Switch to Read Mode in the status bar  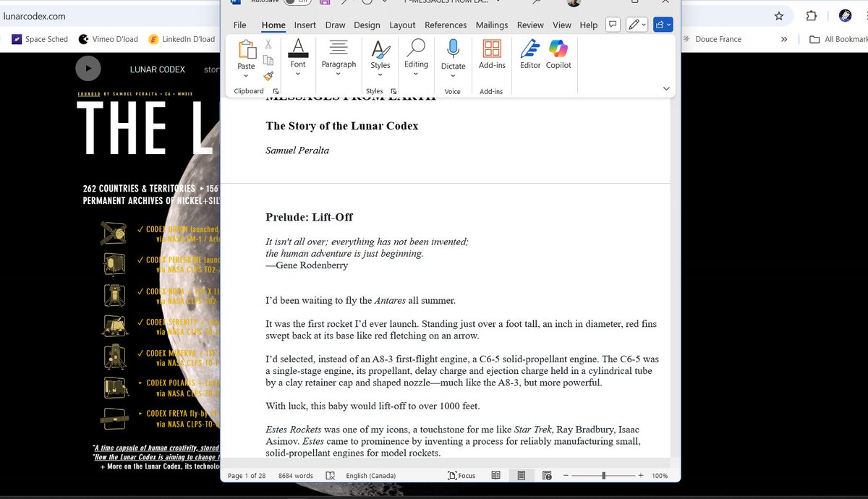tap(496, 475)
